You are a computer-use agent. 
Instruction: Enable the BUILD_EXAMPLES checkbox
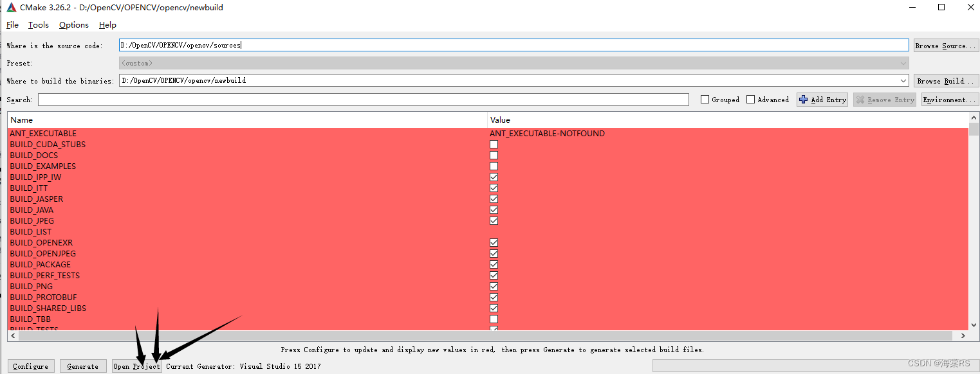(494, 166)
